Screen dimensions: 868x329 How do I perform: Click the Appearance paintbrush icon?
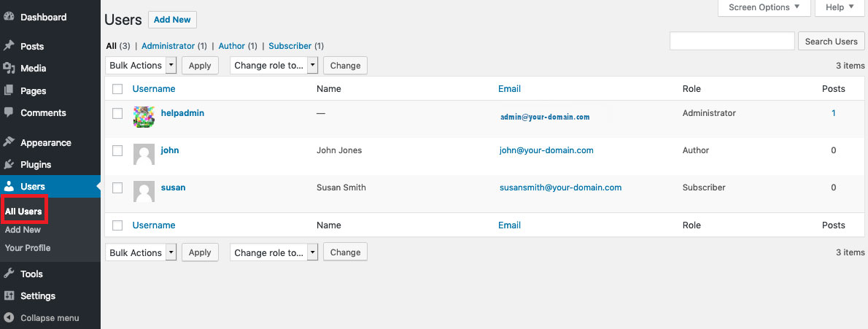[8, 142]
